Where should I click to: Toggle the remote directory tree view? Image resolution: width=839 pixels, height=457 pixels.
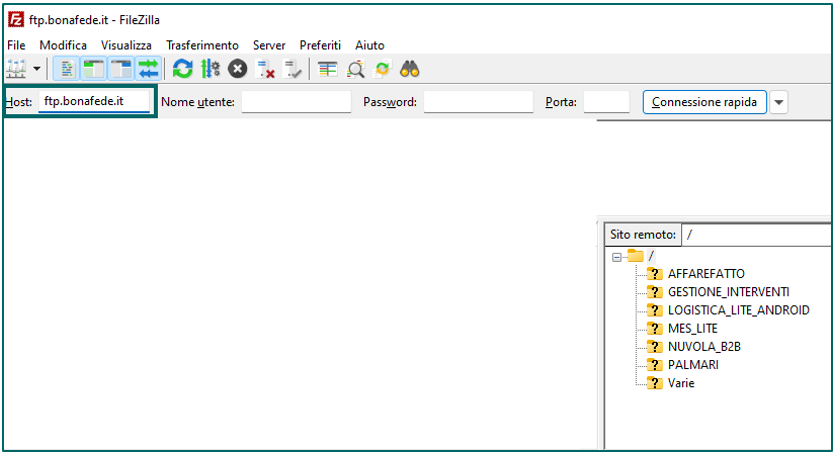[121, 70]
